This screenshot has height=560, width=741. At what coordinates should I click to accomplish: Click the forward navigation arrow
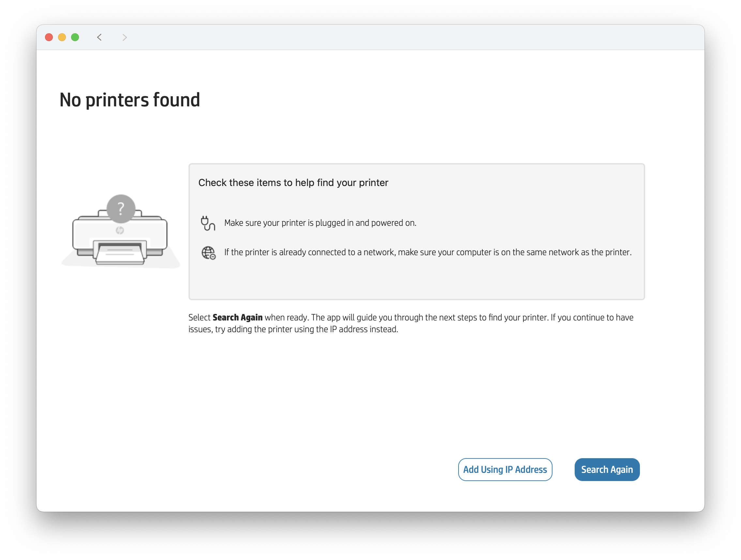tap(125, 37)
